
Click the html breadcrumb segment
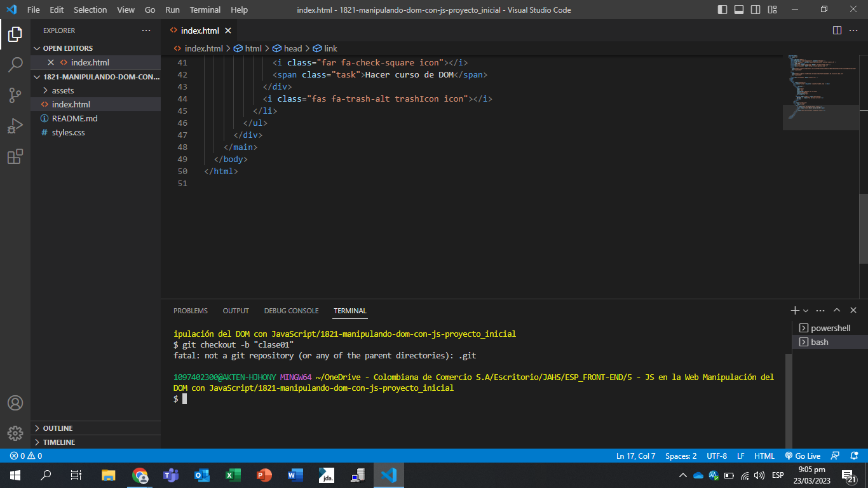coord(248,48)
